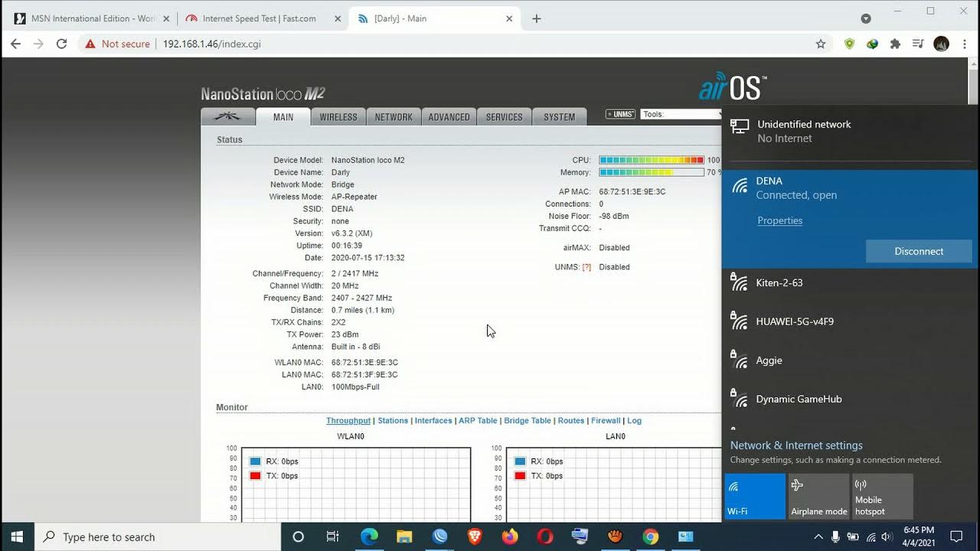
Task: Expand the Aggie Wi-Fi network entry
Action: tap(851, 360)
